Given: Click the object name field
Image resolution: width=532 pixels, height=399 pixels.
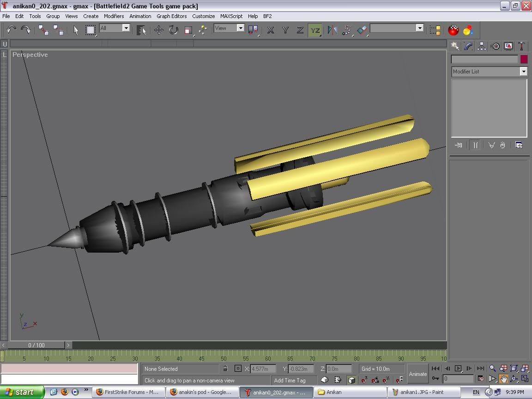Looking at the screenshot, I should click(x=484, y=60).
